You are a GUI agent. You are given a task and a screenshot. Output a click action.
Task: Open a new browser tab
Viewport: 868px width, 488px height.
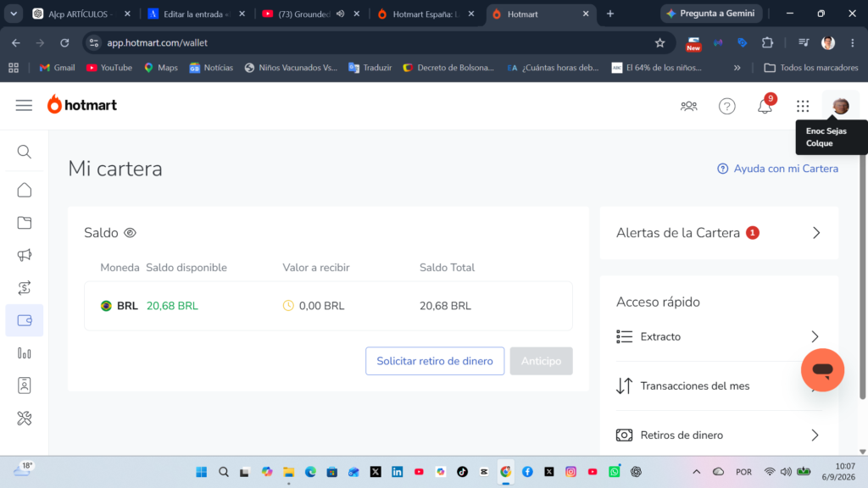coord(610,14)
